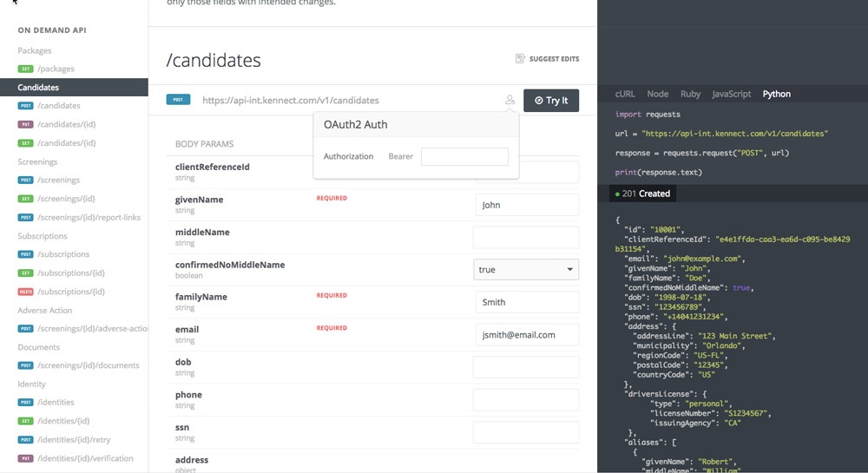Click the authentication user-lock icon
Viewport: 868px width, 473px height.
510,101
